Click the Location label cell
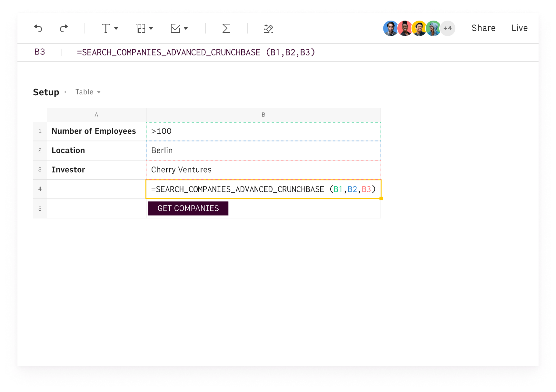This screenshot has height=392, width=556. (96, 150)
